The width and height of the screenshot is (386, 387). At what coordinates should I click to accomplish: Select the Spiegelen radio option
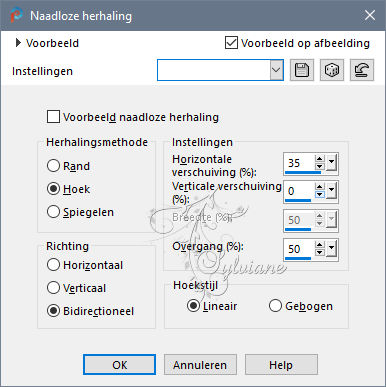pyautogui.click(x=53, y=212)
